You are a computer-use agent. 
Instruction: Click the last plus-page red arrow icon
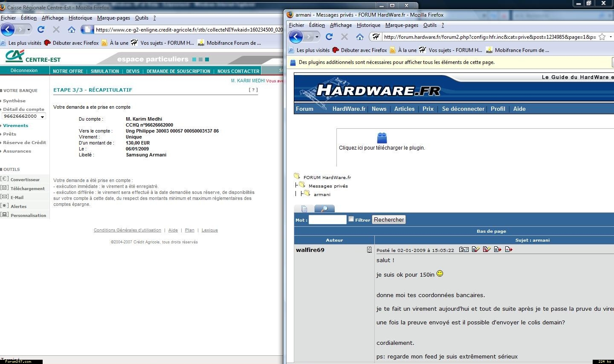tap(509, 249)
